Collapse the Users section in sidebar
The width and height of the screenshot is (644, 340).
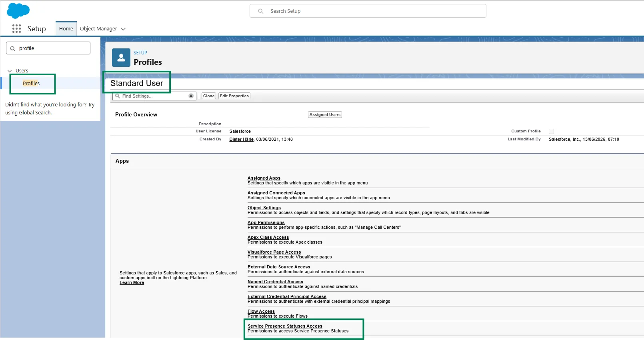(x=10, y=71)
